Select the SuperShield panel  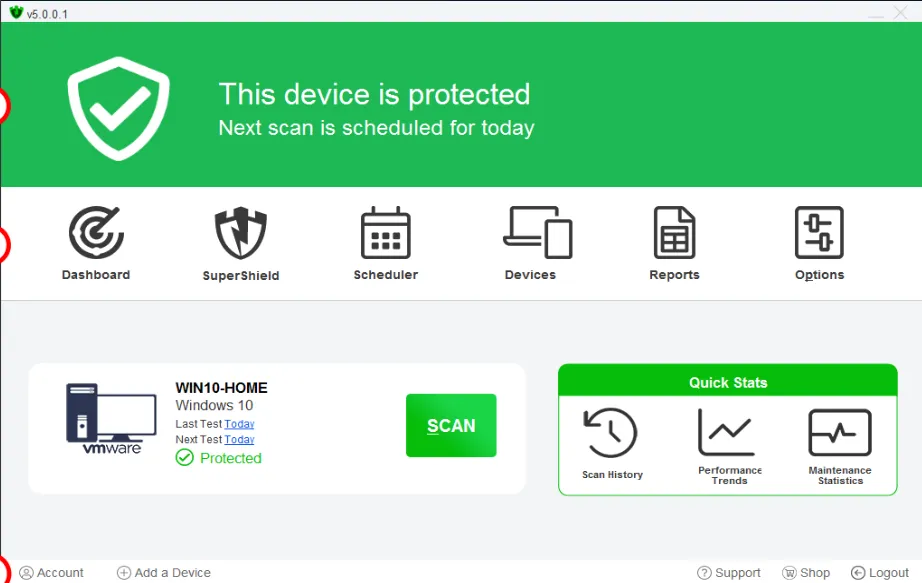[x=240, y=242]
